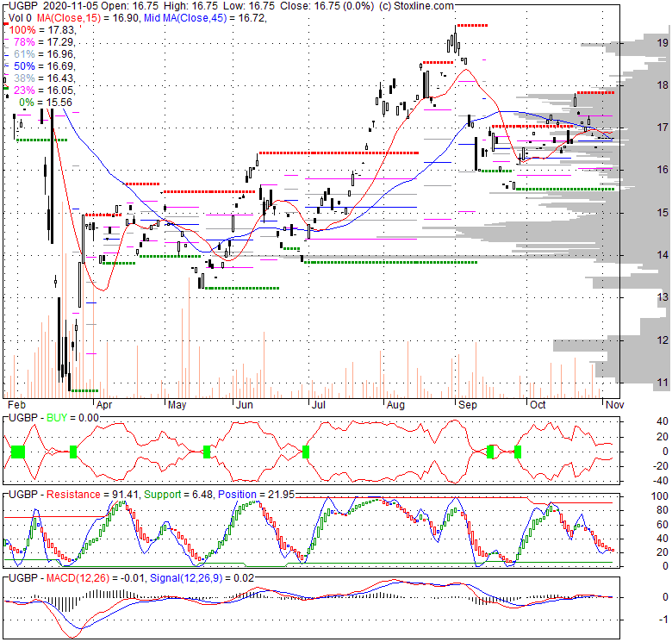Screen dimensions: 672x642
Task: Click the 100% = 17.83 level label
Action: tap(42, 30)
